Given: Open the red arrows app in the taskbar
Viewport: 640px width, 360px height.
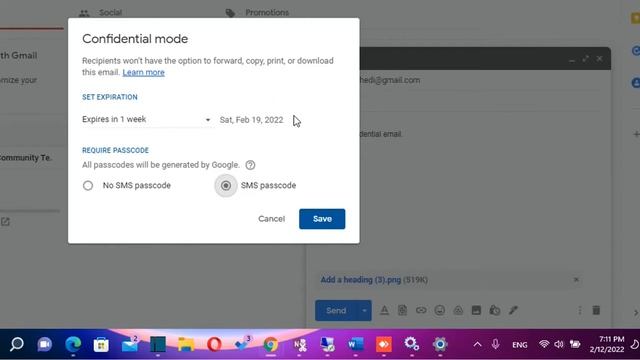Looking at the screenshot, I should pos(384,344).
